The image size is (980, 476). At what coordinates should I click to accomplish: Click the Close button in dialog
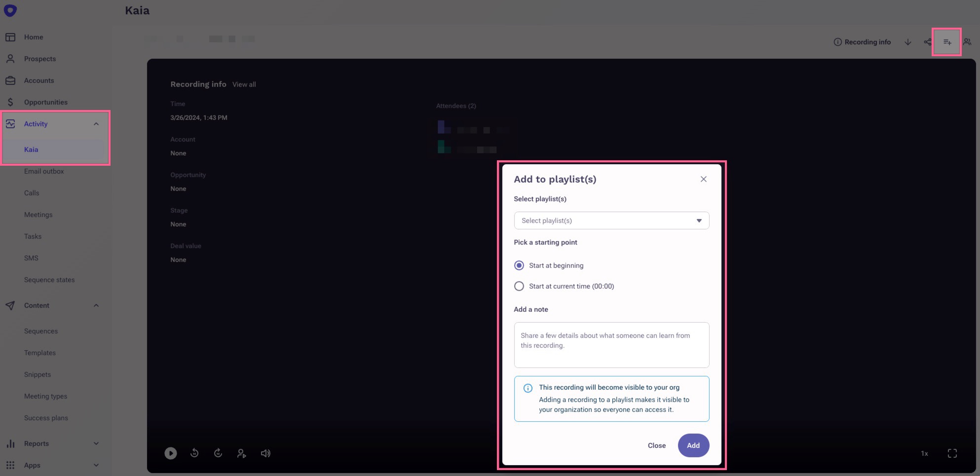[x=657, y=445]
